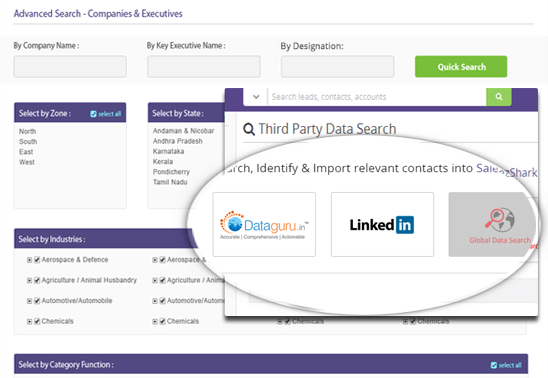This screenshot has width=548, height=378.
Task: Expand the Automotive/Automobile node in first column
Action: pyautogui.click(x=29, y=301)
